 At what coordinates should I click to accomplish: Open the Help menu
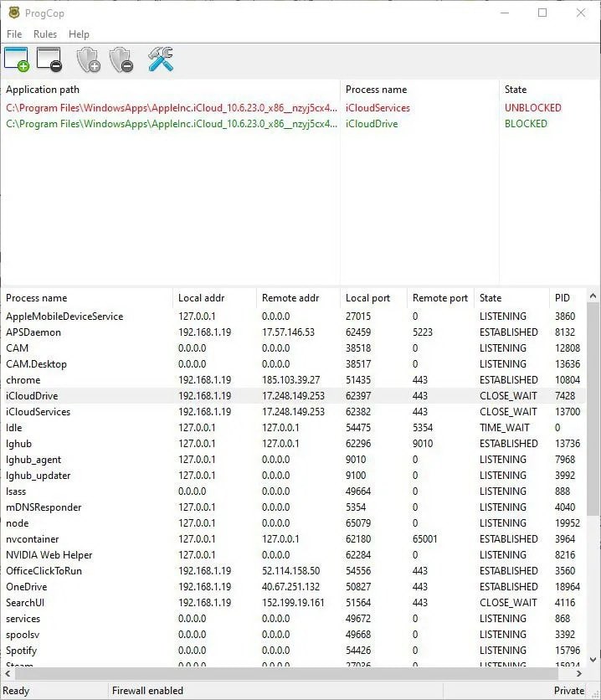pos(79,34)
